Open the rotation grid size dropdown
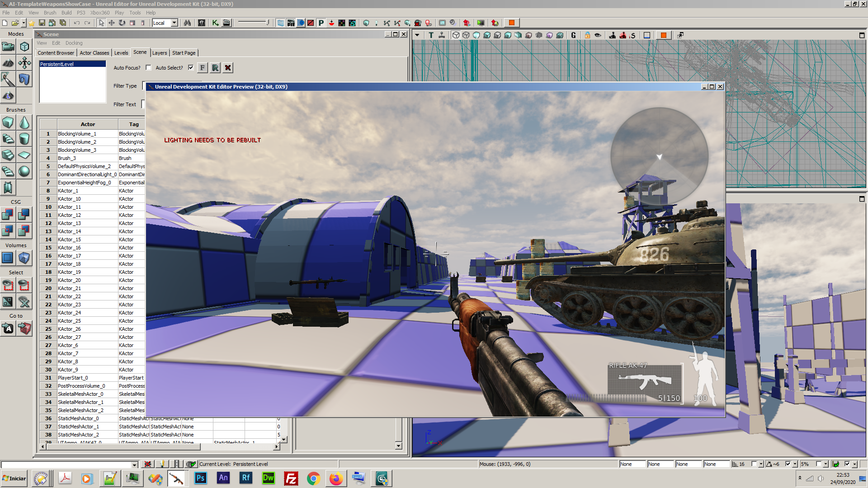The width and height of the screenshot is (868, 488). pos(795,464)
